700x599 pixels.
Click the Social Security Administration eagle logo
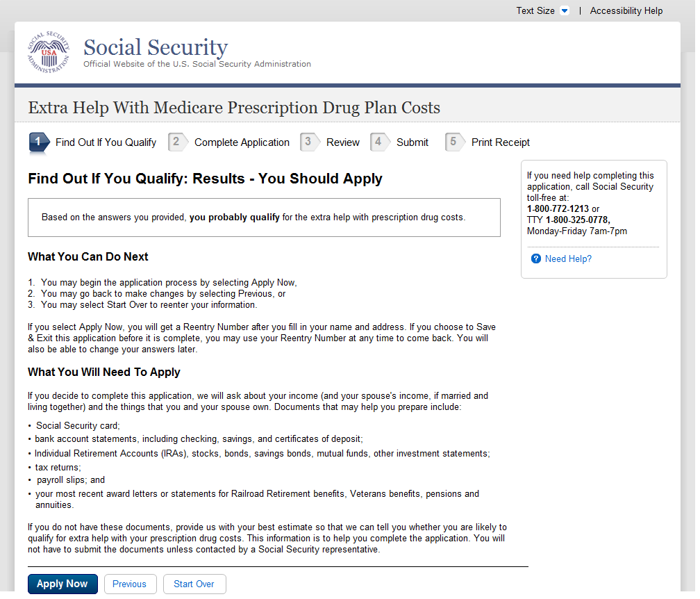[49, 53]
